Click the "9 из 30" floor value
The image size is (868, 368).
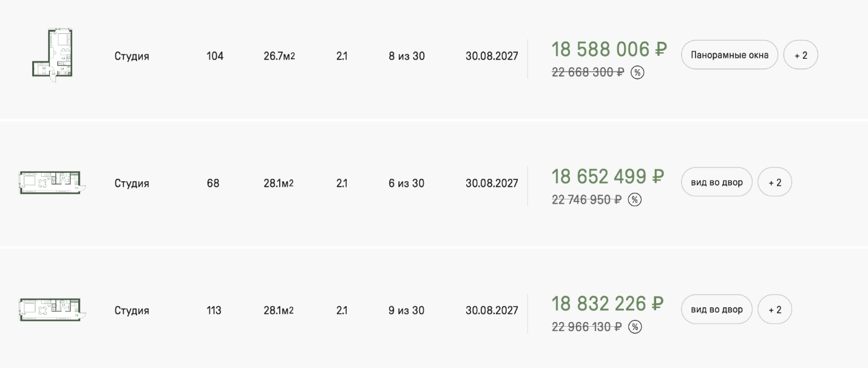tap(406, 310)
